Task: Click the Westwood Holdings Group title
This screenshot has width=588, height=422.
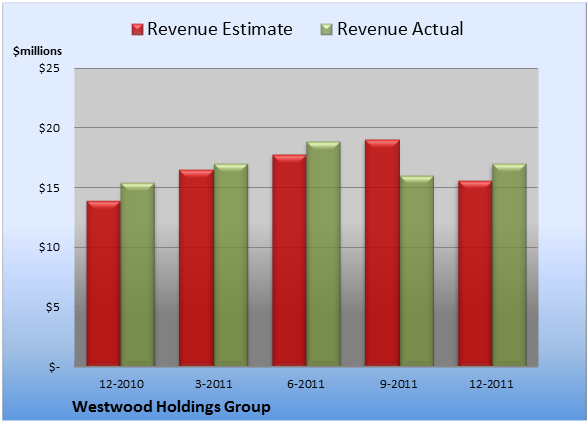Action: coord(171,407)
